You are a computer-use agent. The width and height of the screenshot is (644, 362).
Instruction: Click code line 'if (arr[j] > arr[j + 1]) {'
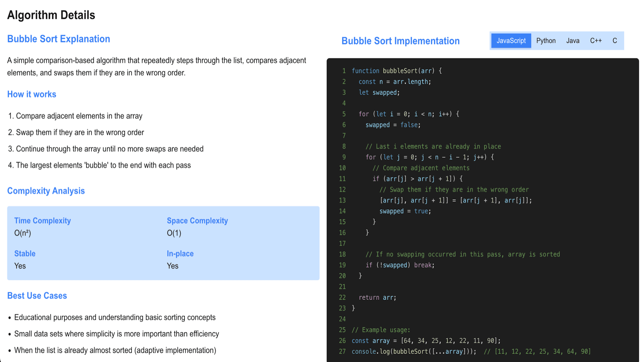[x=418, y=179]
